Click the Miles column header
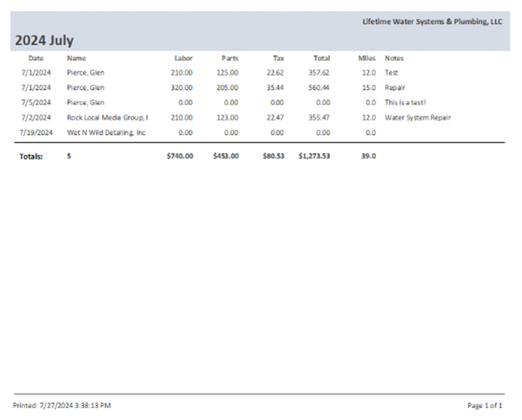Image resolution: width=522 pixels, height=420 pixels. pos(366,58)
